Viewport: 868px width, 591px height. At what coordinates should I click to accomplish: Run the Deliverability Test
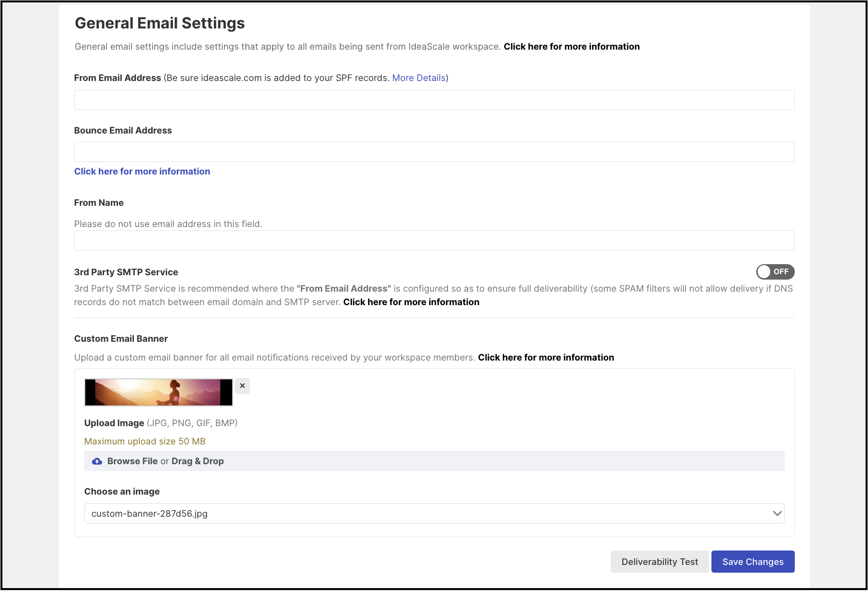click(x=659, y=562)
